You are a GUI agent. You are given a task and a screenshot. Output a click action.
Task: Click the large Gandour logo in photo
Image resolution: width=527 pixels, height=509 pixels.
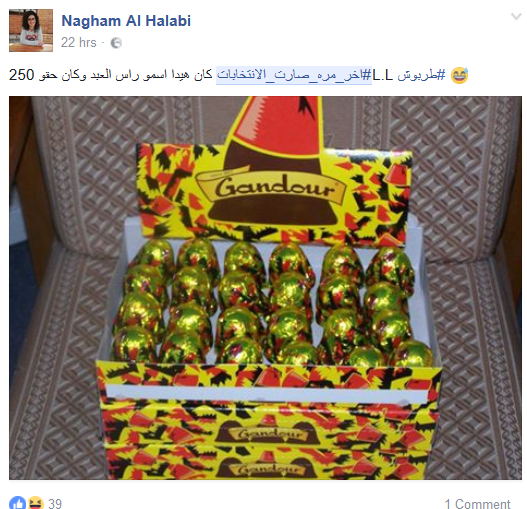[x=271, y=187]
